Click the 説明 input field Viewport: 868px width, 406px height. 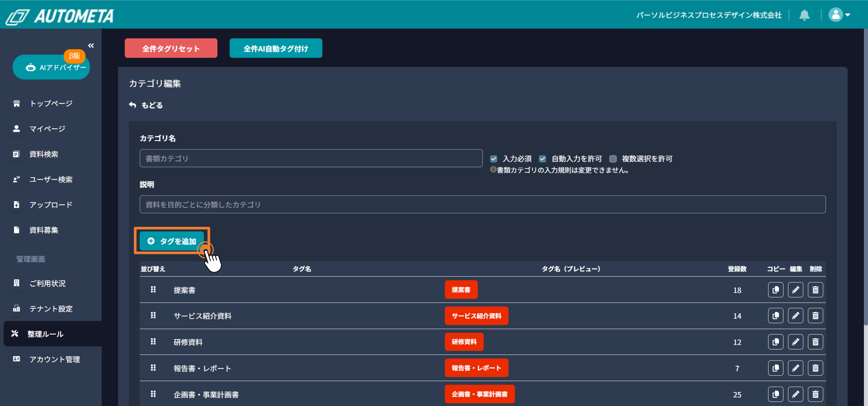pos(482,204)
